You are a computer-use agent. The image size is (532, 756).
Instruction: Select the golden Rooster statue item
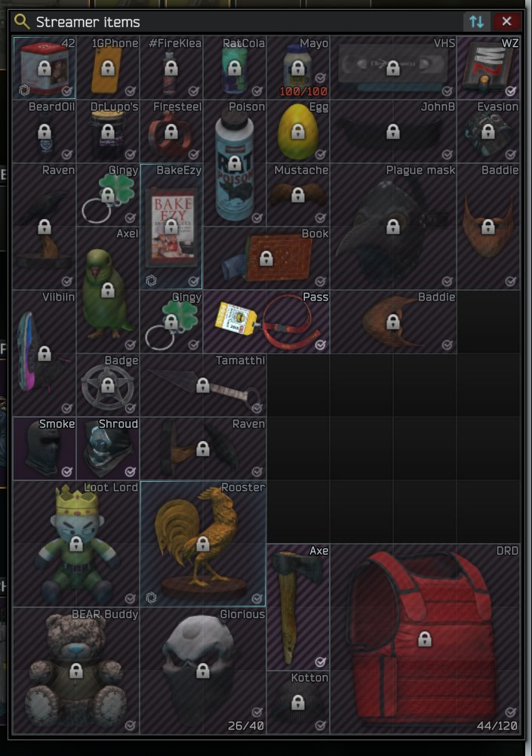203,543
